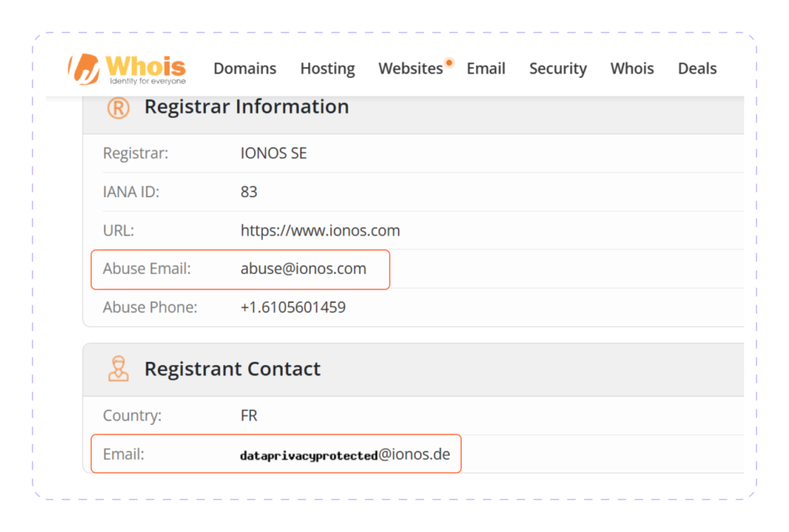Click the Abuse Email: label
789x532 pixels.
click(147, 269)
